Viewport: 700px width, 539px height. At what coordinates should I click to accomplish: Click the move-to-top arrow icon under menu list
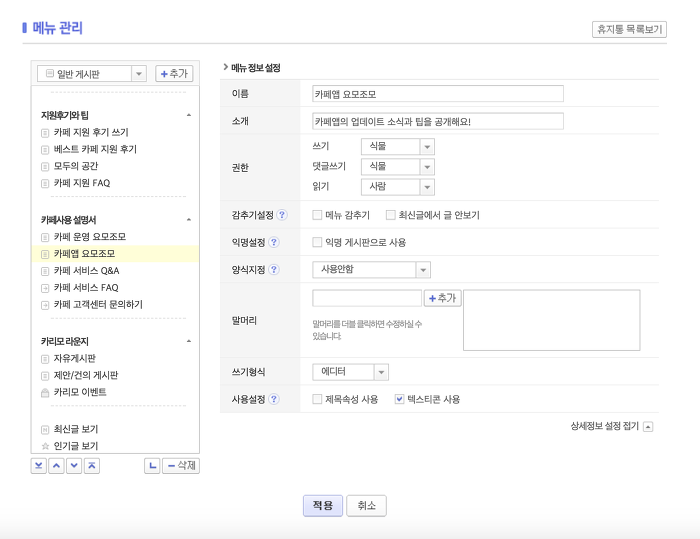[x=92, y=466]
